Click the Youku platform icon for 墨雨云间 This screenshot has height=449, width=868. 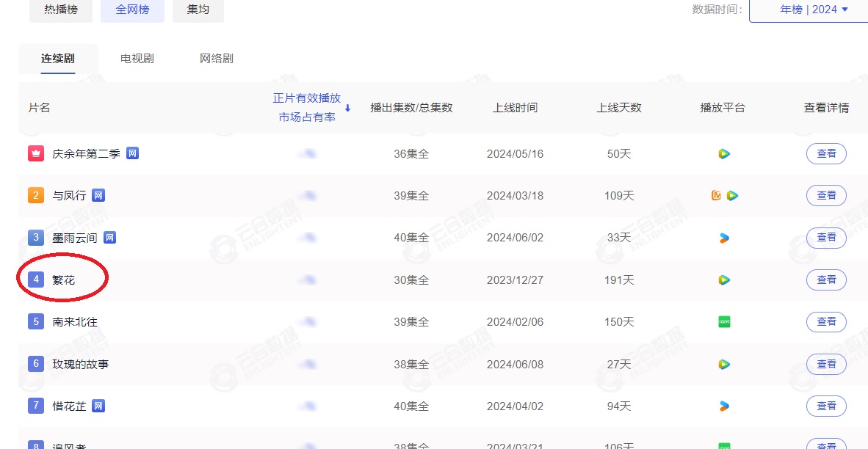(724, 238)
